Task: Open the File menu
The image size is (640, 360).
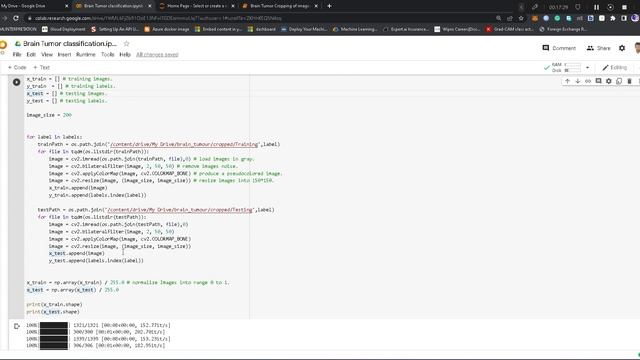Action: (17, 54)
